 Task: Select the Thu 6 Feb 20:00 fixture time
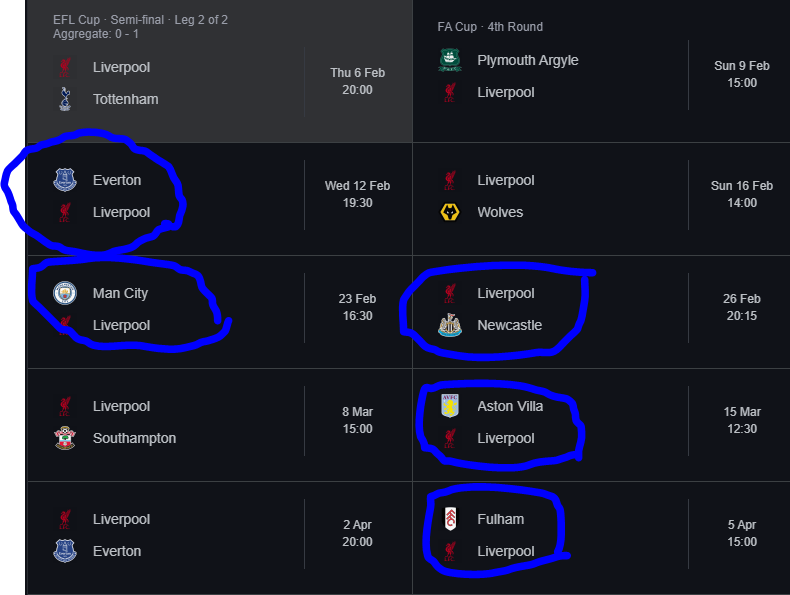(357, 81)
